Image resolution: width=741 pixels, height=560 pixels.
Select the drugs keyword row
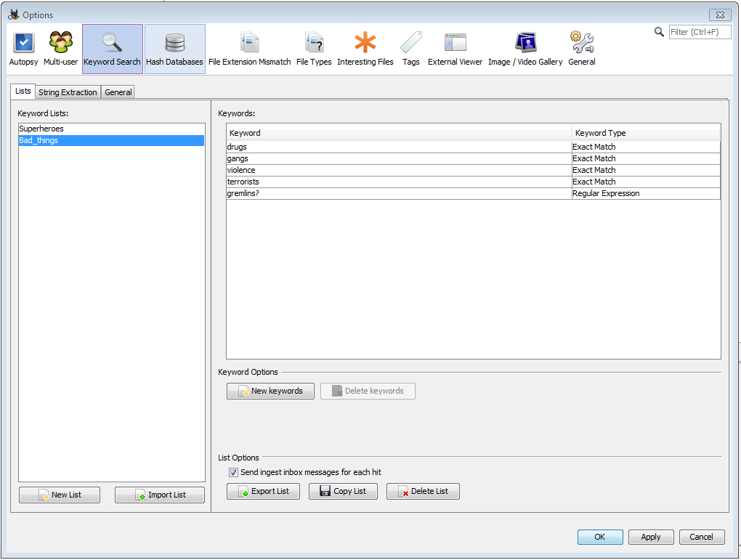click(474, 147)
